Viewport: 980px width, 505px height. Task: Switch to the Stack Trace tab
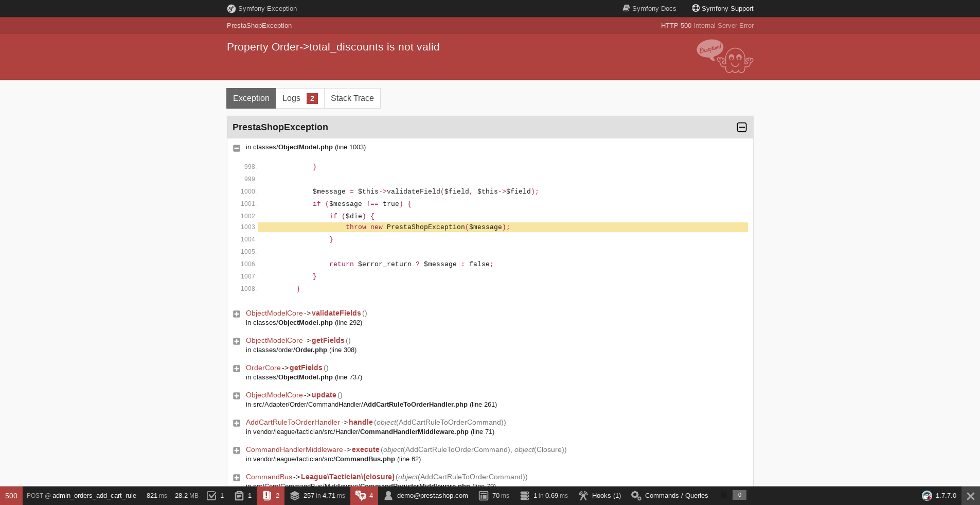click(352, 98)
